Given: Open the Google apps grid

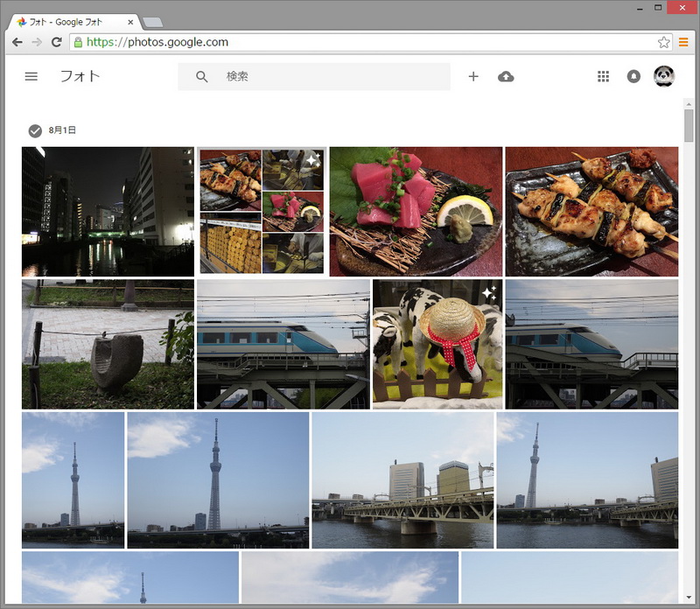Looking at the screenshot, I should (603, 76).
